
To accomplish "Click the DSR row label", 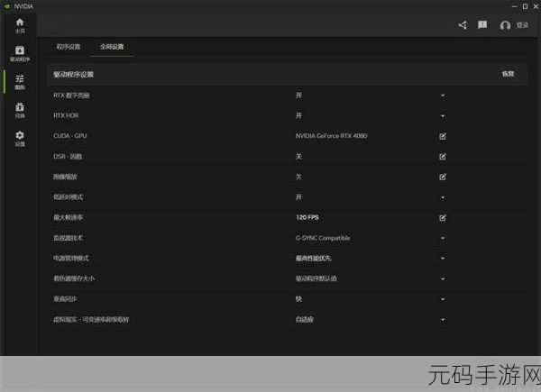I will 68,157.
